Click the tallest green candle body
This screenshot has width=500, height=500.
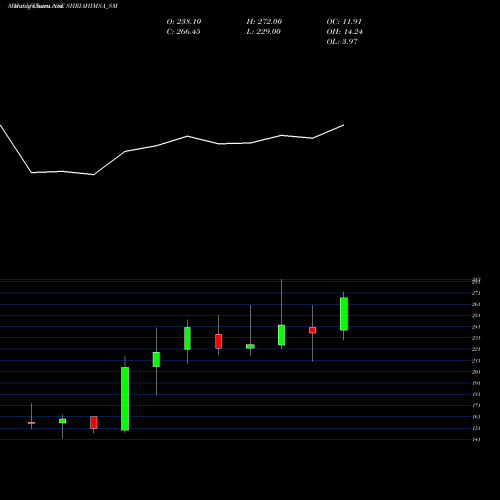pyautogui.click(x=125, y=399)
